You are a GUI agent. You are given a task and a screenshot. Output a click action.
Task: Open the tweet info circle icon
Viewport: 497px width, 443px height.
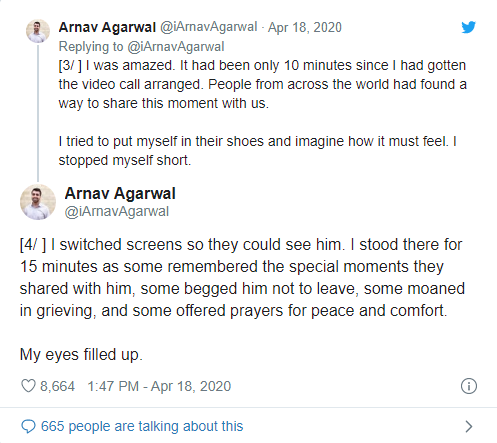pyautogui.click(x=469, y=386)
